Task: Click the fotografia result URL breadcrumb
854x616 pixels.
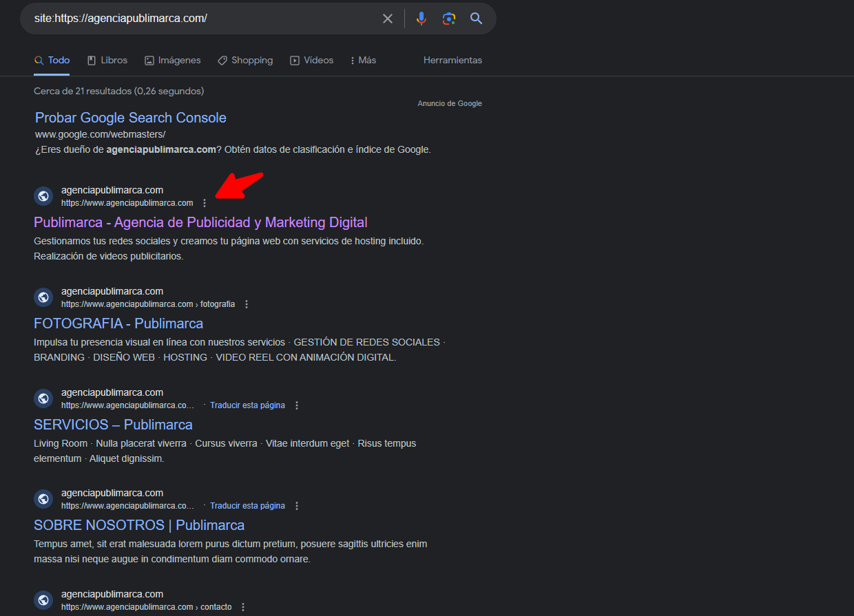Action: pyautogui.click(x=148, y=304)
